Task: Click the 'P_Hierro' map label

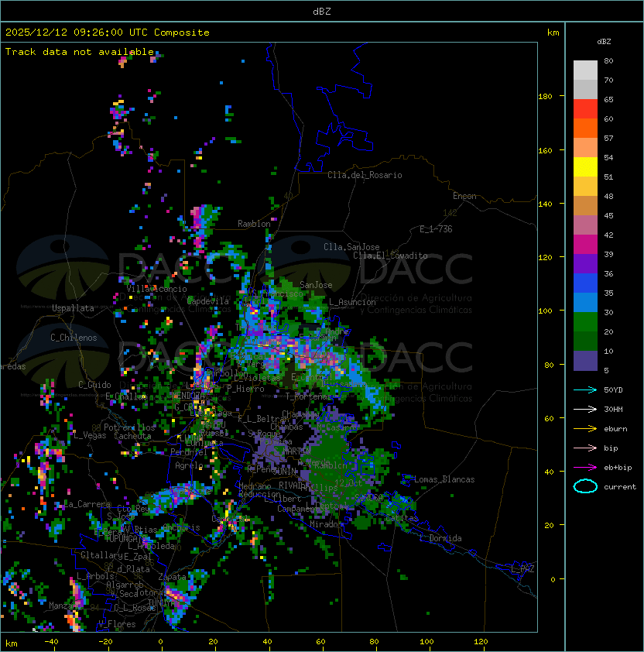Action: (245, 389)
